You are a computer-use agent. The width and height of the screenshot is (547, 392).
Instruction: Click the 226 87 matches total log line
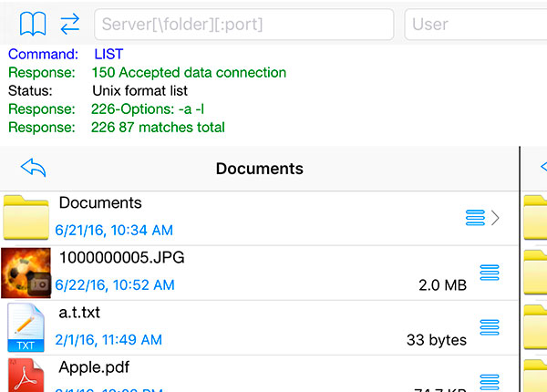[158, 128]
